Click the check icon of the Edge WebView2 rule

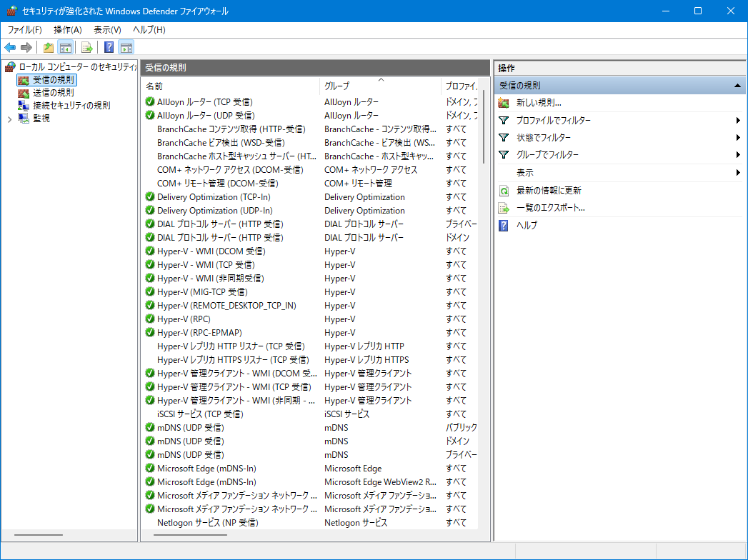(x=150, y=481)
